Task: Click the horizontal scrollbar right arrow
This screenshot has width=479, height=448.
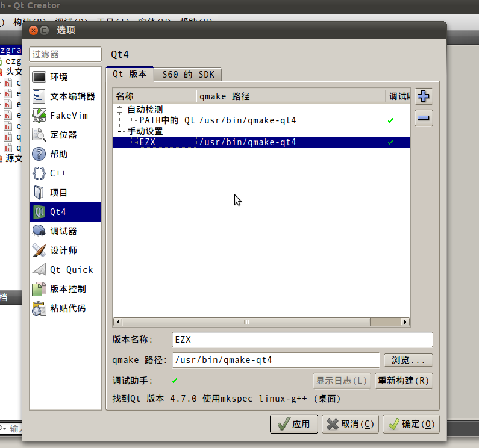Action: pos(405,322)
